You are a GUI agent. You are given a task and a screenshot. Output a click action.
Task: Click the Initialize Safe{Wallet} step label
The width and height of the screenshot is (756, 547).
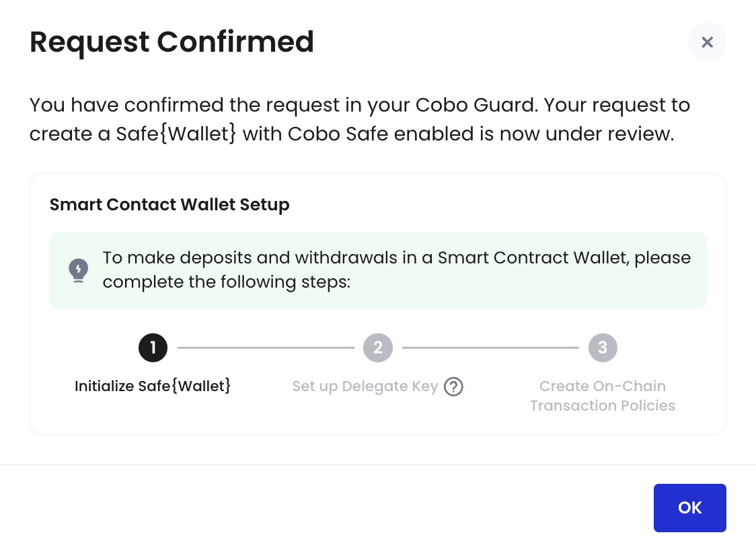[153, 386]
